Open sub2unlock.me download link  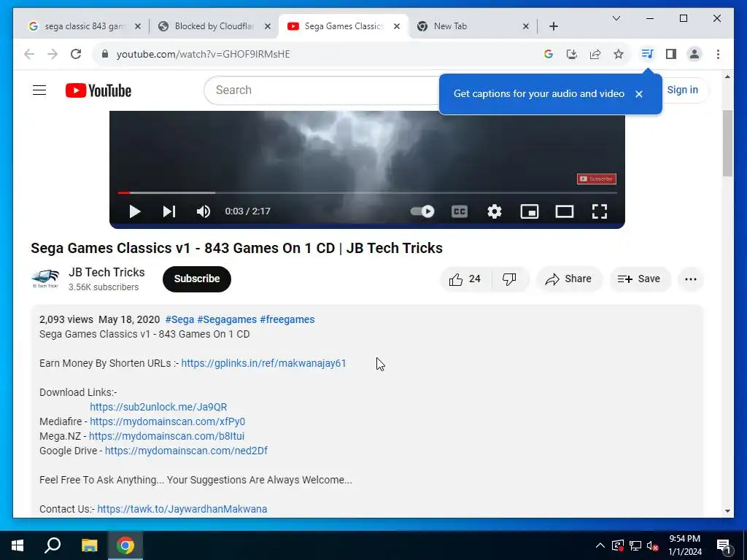158,407
